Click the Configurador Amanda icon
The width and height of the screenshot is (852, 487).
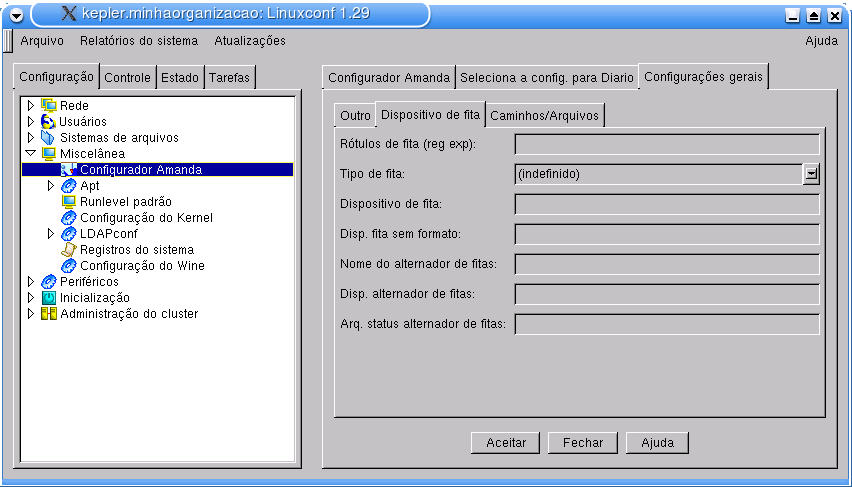coord(69,170)
